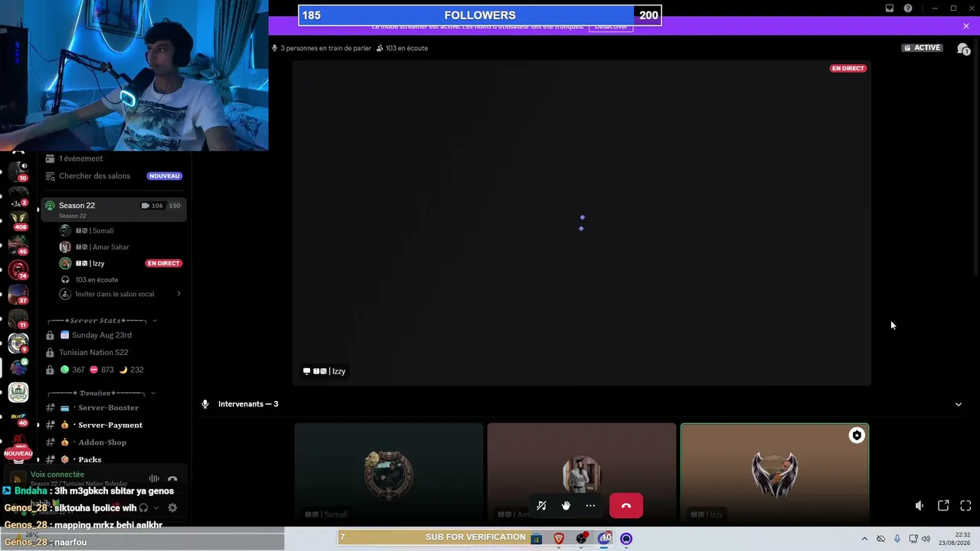Open user settings gear icon
The width and height of the screenshot is (980, 551).
tap(172, 507)
